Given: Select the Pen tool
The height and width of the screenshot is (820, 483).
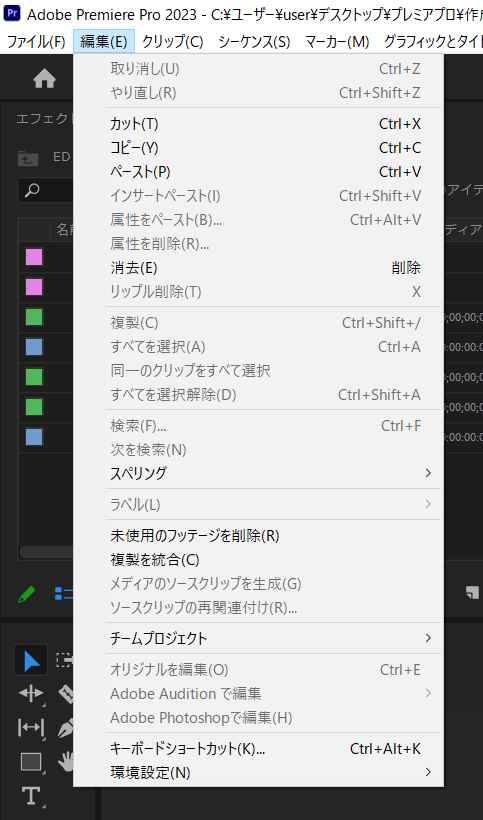Looking at the screenshot, I should (65, 727).
